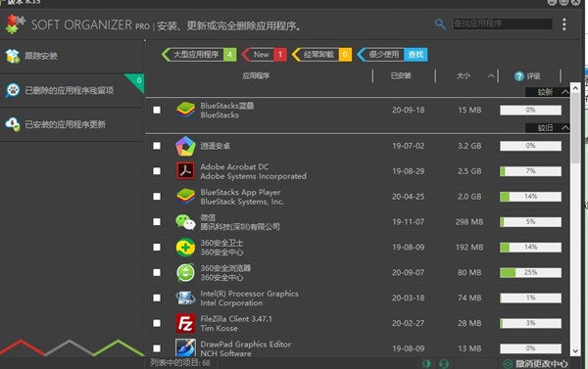
Task: Click the 跟踪安装 box icon
Action: click(13, 56)
